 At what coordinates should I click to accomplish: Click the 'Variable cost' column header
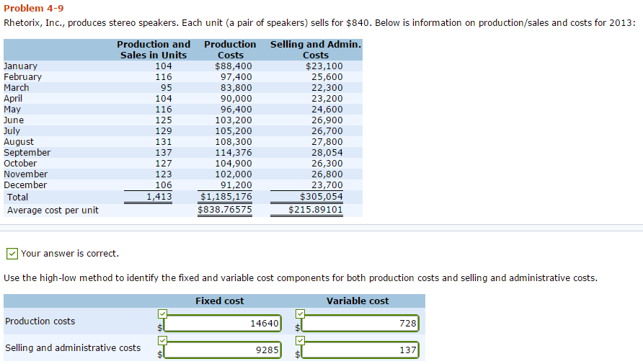pos(358,301)
